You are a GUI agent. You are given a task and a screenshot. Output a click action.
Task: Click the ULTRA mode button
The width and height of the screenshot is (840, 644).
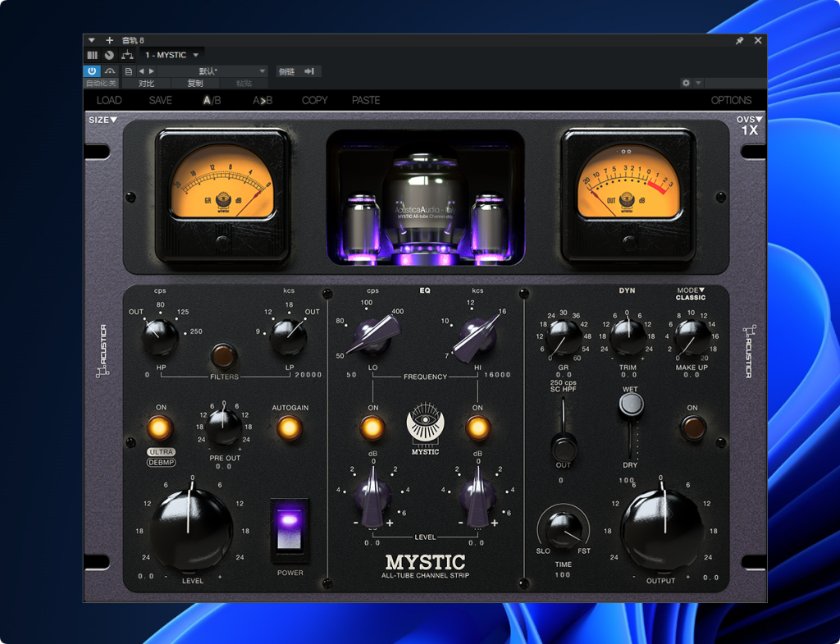[161, 452]
